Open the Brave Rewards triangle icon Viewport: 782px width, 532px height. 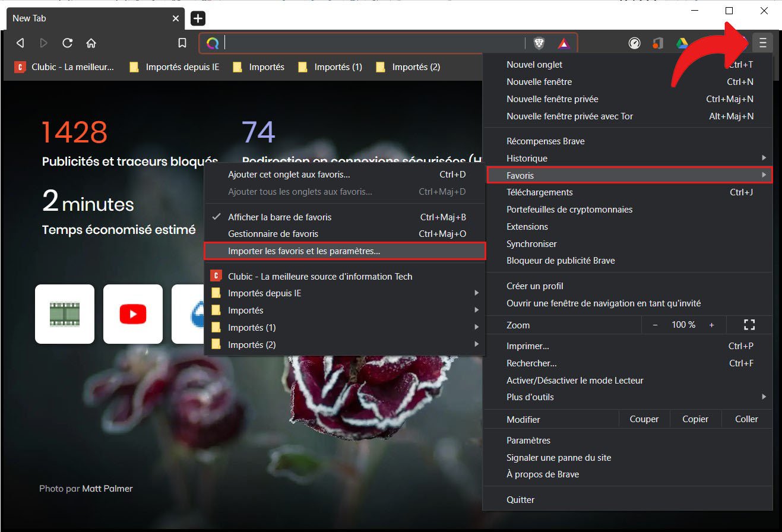(563, 43)
